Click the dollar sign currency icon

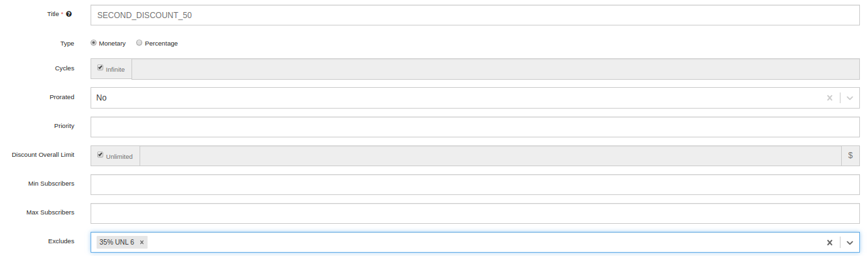tap(851, 155)
